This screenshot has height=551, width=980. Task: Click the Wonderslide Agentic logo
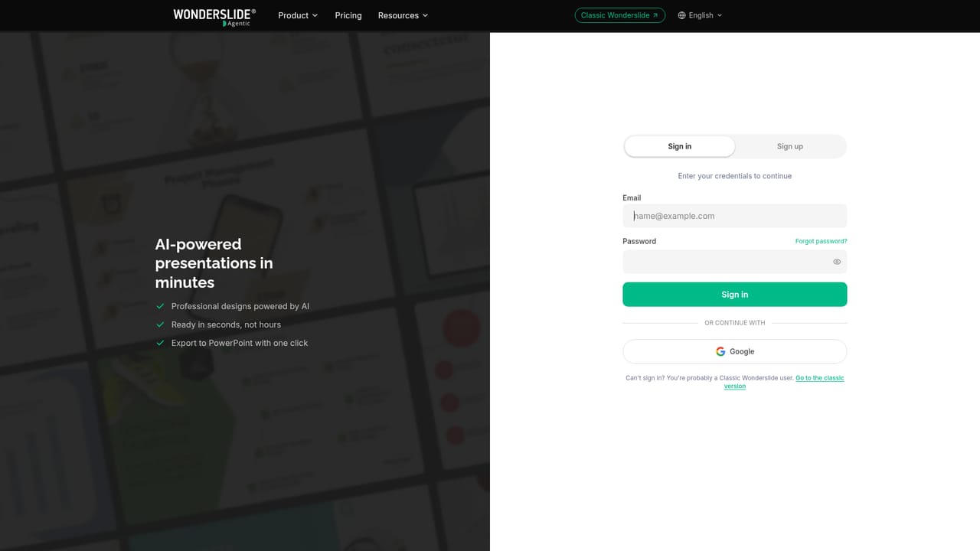pos(214,17)
